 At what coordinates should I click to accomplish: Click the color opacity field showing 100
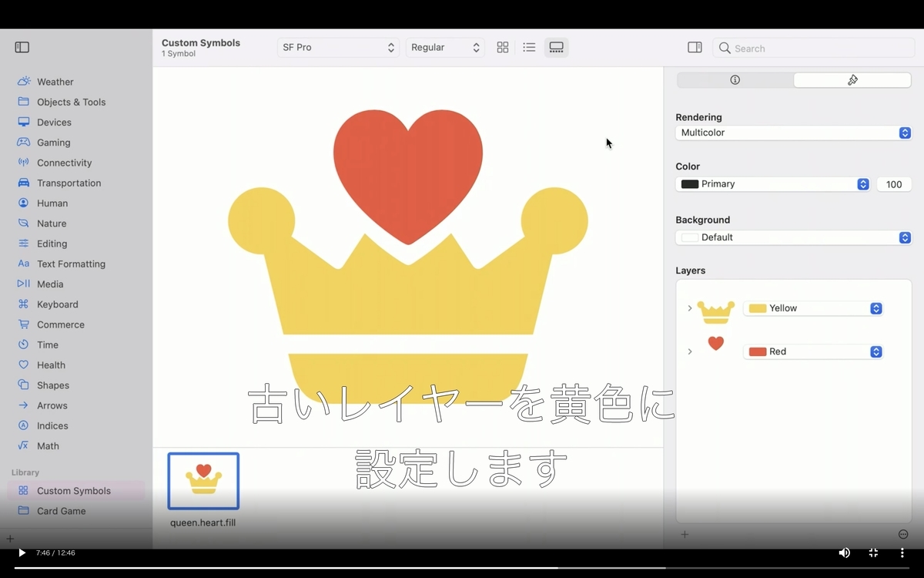coord(894,184)
